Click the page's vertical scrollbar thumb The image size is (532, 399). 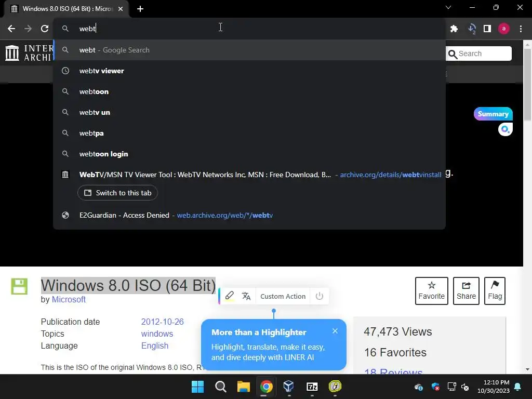[x=527, y=85]
